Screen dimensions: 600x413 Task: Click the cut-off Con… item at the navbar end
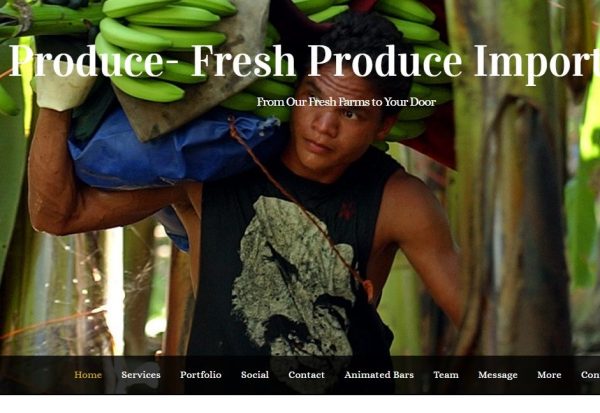pos(590,375)
